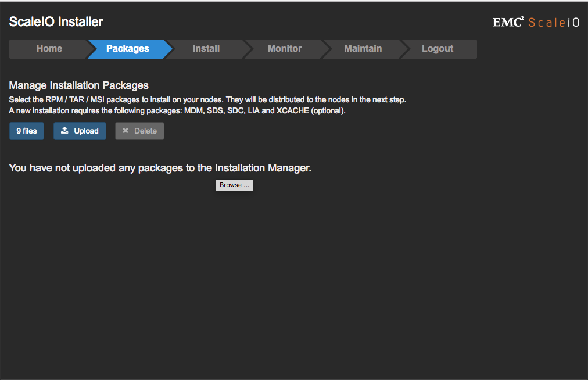
Task: Click the 9 files button
Action: pos(27,131)
